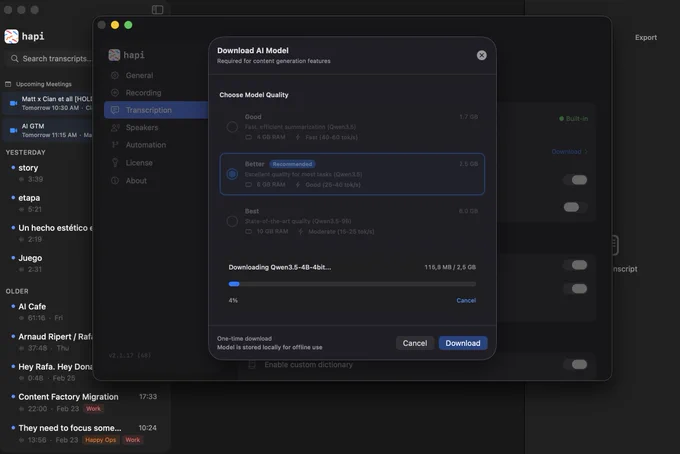Click the speed bolt icon in Better option

pyautogui.click(x=298, y=185)
